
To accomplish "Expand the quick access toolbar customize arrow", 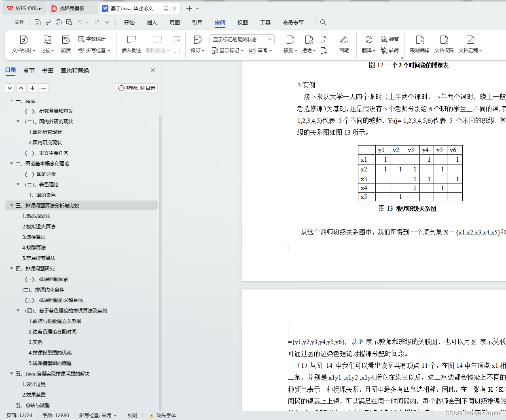I will (107, 22).
